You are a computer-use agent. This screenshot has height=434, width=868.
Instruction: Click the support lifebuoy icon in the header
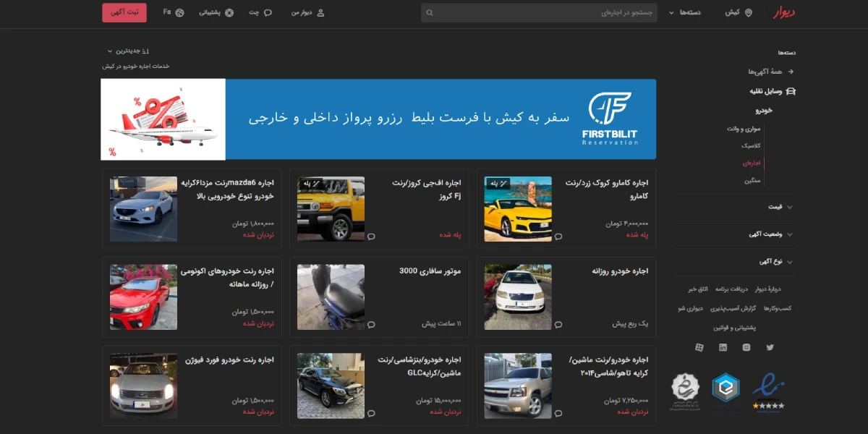pos(229,12)
